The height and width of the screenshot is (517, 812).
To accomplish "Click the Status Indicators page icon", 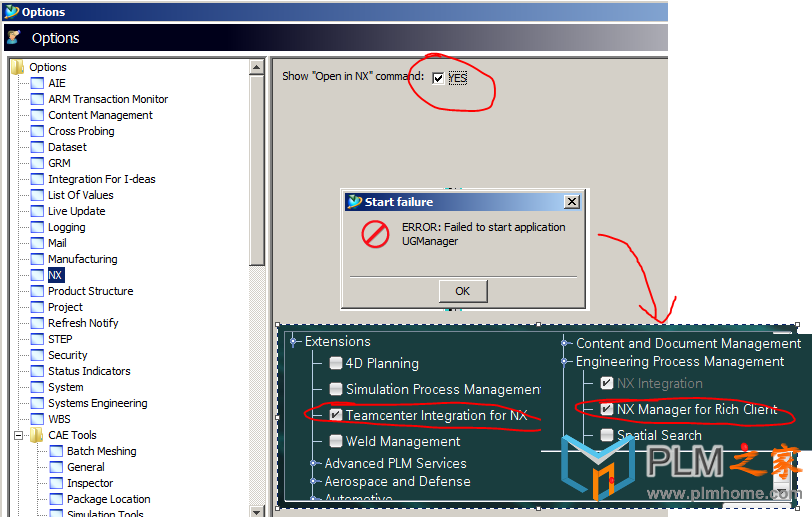I will (x=37, y=371).
